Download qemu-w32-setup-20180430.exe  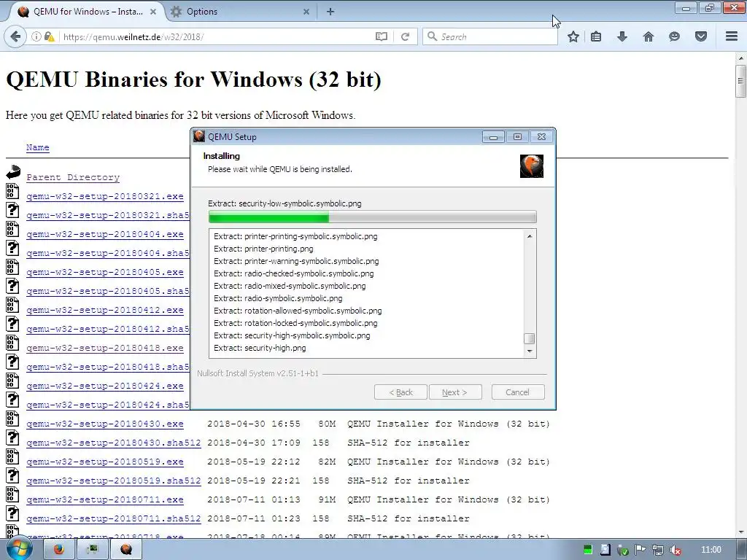click(x=105, y=424)
